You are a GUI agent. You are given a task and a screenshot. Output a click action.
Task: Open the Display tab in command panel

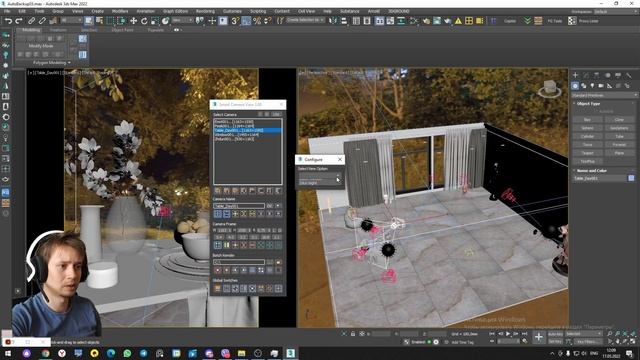618,76
